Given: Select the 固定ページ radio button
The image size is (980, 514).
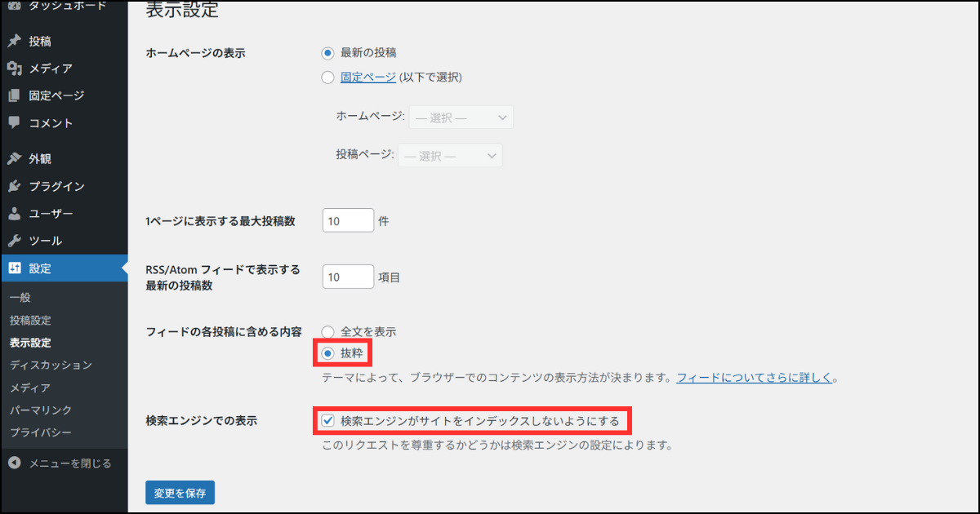Looking at the screenshot, I should pos(328,78).
